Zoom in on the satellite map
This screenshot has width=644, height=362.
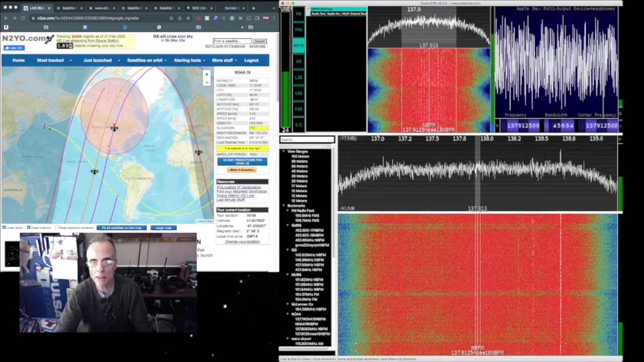point(206,74)
